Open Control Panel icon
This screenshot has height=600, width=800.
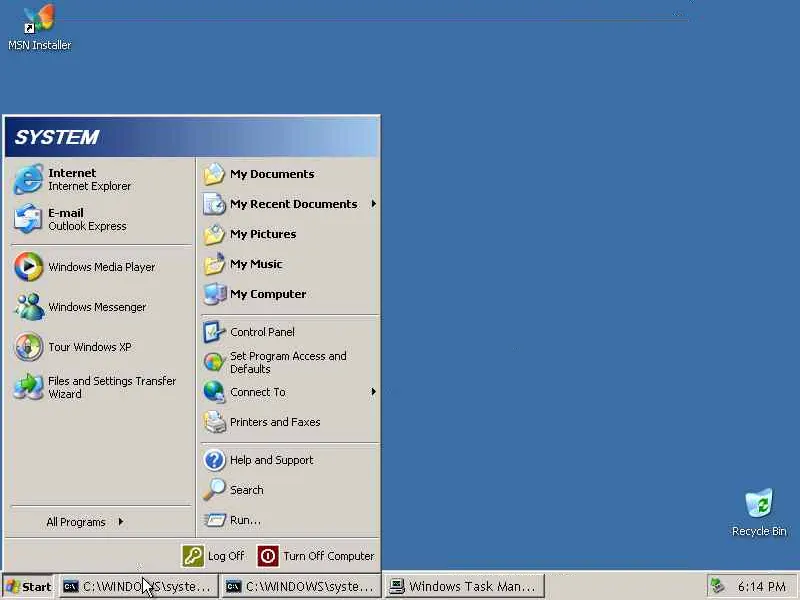[x=214, y=332]
